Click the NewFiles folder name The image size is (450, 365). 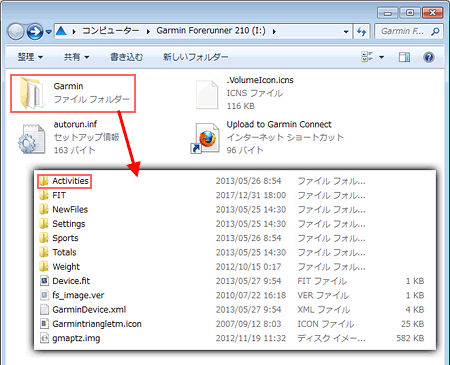[70, 209]
